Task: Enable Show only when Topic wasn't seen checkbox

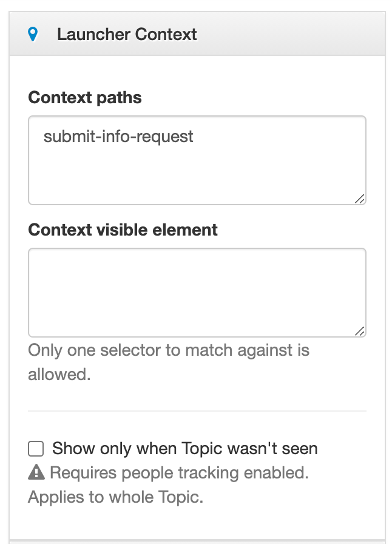Action: [x=36, y=449]
